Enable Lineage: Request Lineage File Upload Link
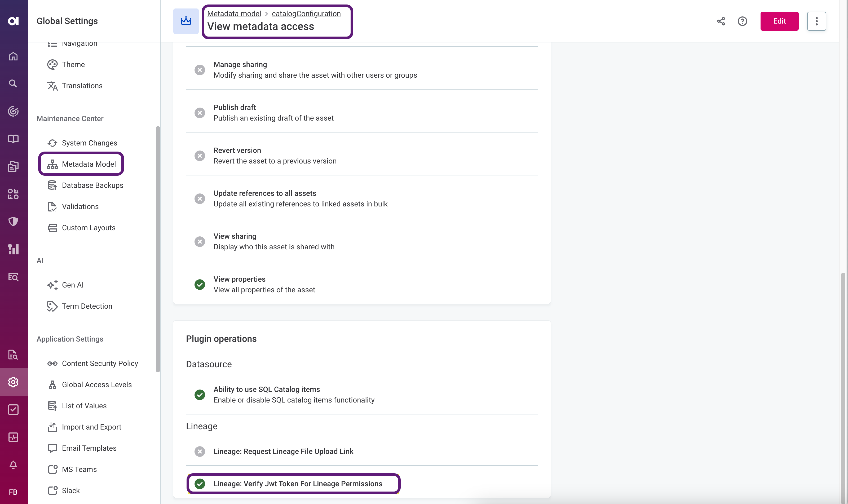Viewport: 848px width, 504px height. pos(200,452)
